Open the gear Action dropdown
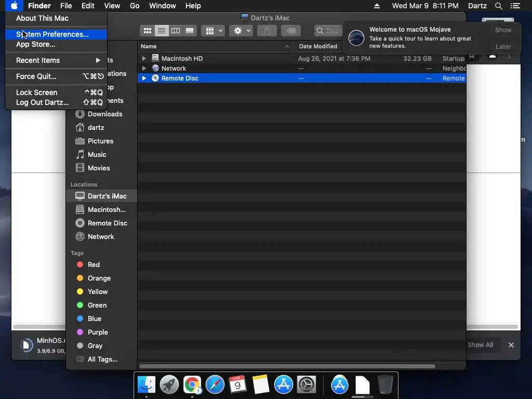The image size is (532, 399). tap(241, 31)
